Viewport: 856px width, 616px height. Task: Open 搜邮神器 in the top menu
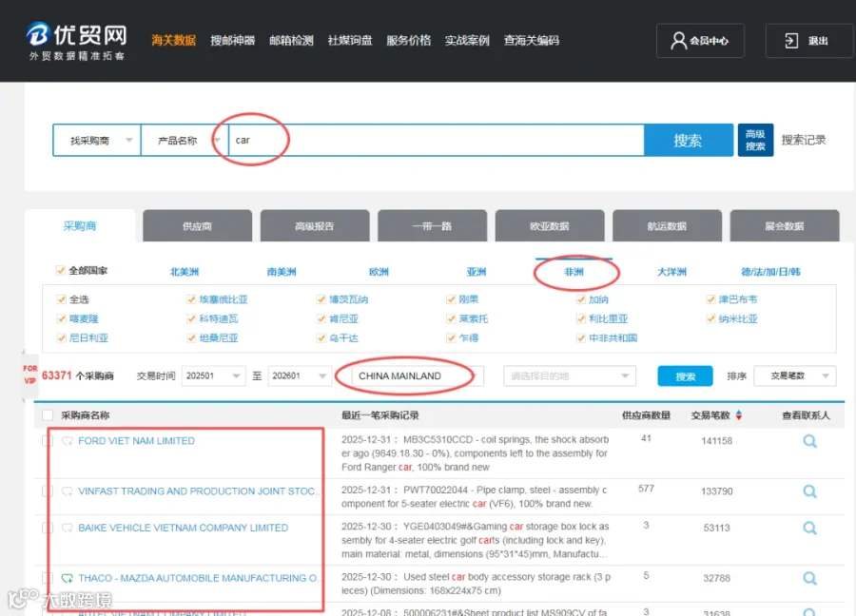(233, 40)
